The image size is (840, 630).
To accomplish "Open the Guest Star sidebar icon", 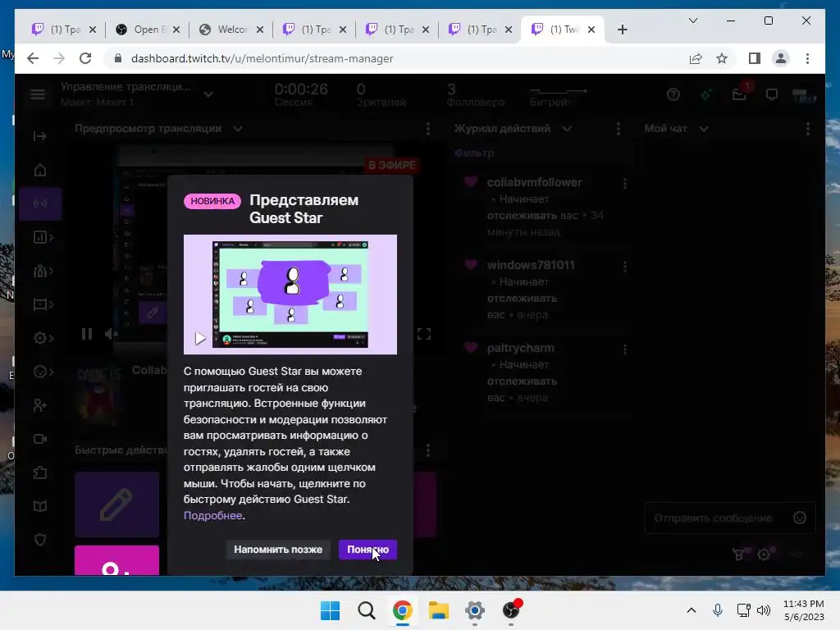I will click(39, 405).
